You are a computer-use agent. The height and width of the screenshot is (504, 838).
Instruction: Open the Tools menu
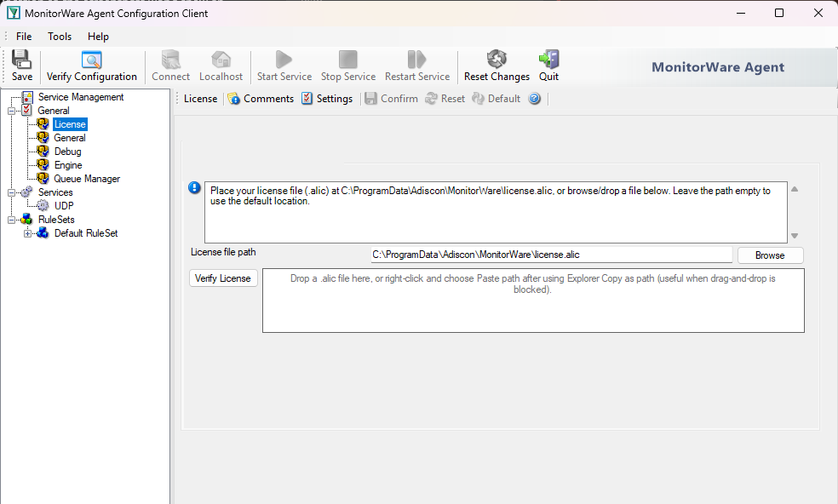point(60,37)
